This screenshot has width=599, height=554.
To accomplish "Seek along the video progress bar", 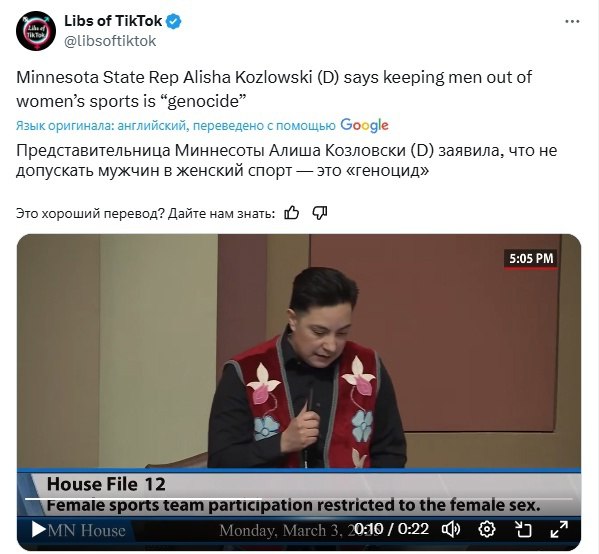I will click(299, 499).
